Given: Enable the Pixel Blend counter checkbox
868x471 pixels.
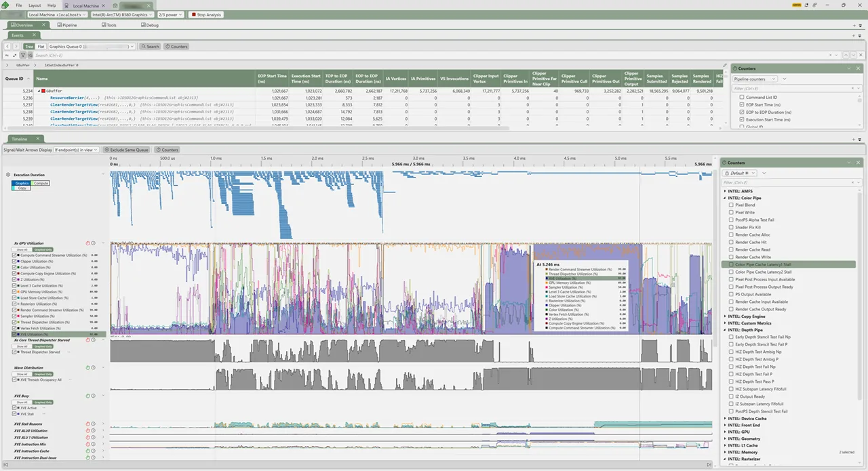Looking at the screenshot, I should coord(731,205).
